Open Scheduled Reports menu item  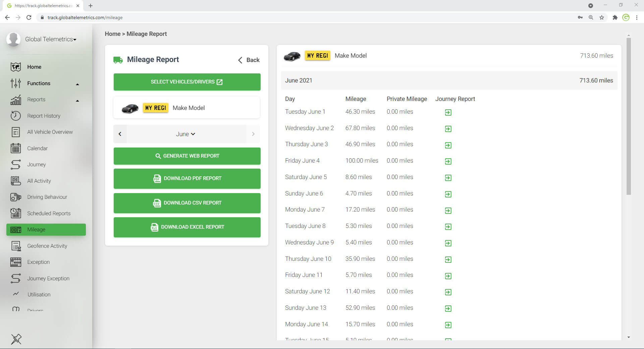(x=49, y=214)
